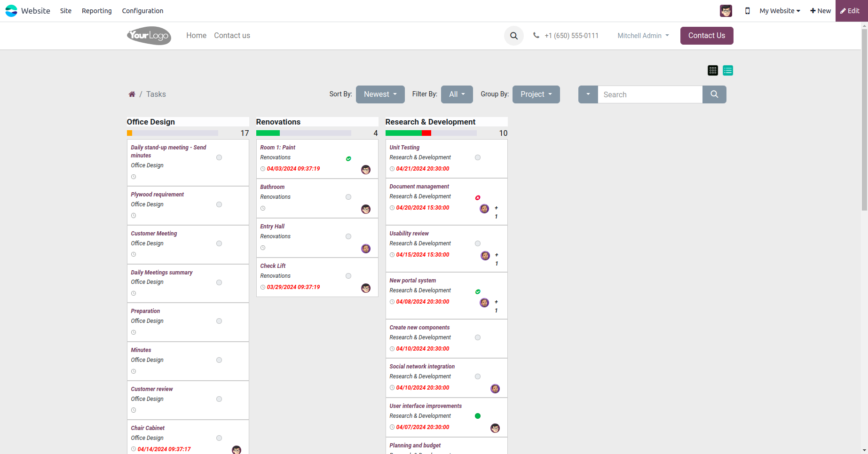Click the green done status icon on Room 1: Paint
This screenshot has height=454, width=868.
pos(348,159)
